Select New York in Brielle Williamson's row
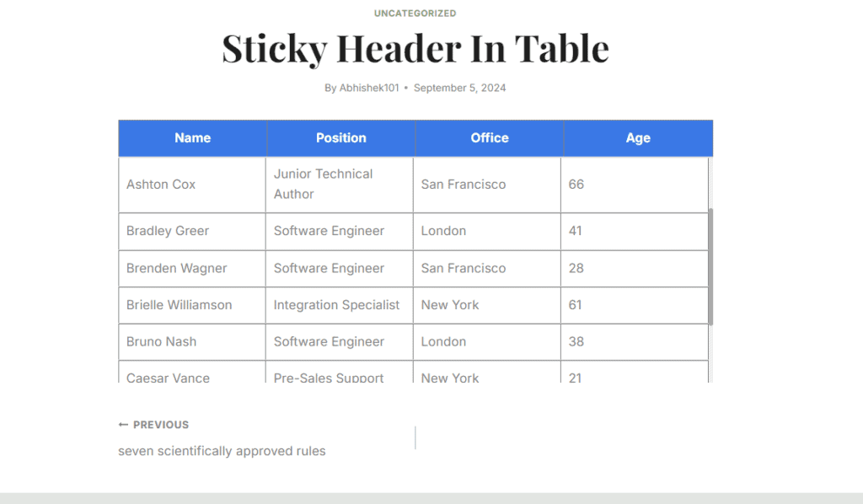 (x=487, y=305)
